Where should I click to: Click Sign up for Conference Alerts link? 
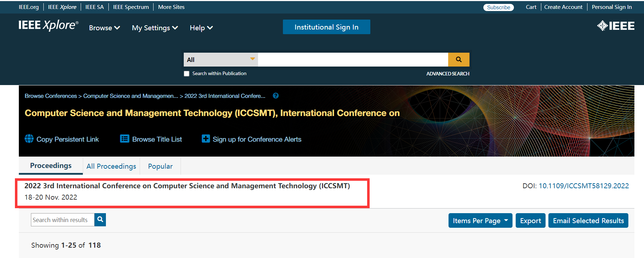click(x=257, y=139)
